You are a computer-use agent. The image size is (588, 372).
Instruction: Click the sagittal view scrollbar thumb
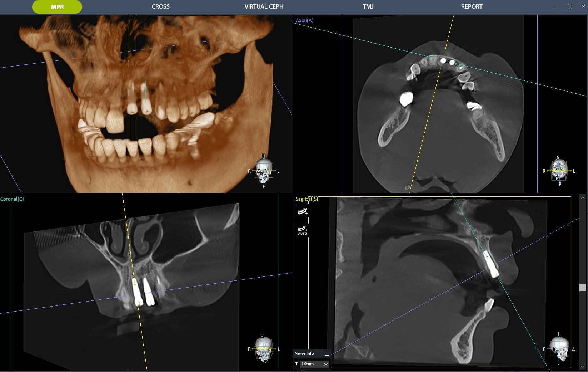583,288
